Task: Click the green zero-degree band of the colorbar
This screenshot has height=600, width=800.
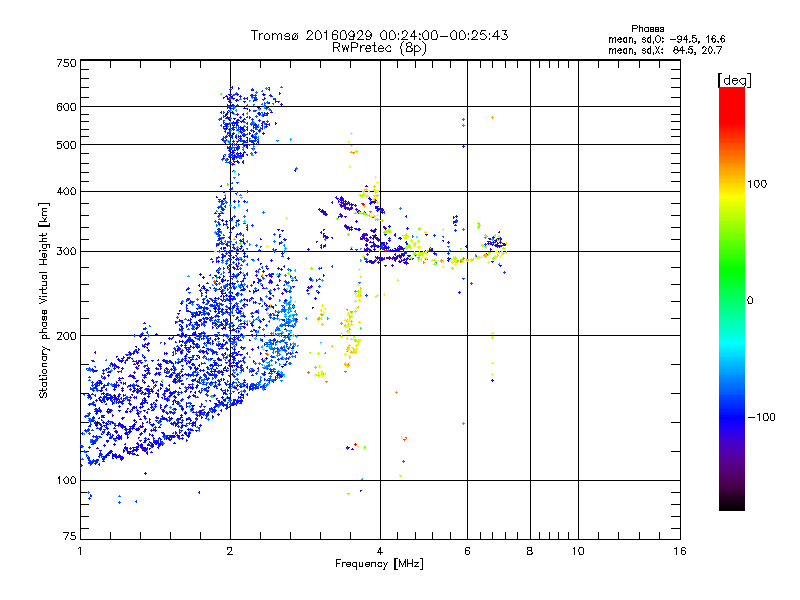Action: point(732,300)
